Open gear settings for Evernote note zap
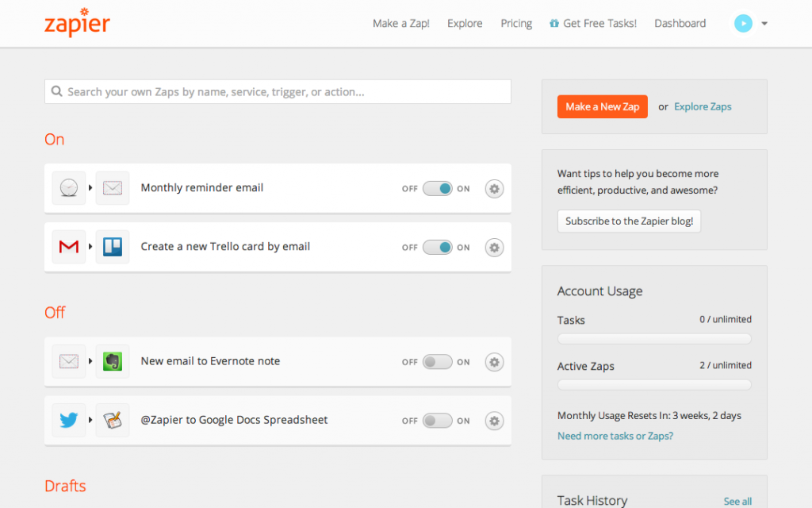The height and width of the screenshot is (508, 812). coord(495,362)
